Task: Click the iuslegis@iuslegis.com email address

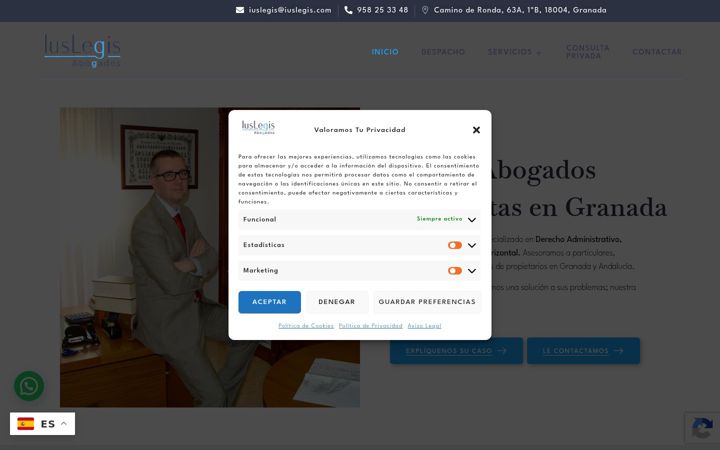Action: [290, 10]
